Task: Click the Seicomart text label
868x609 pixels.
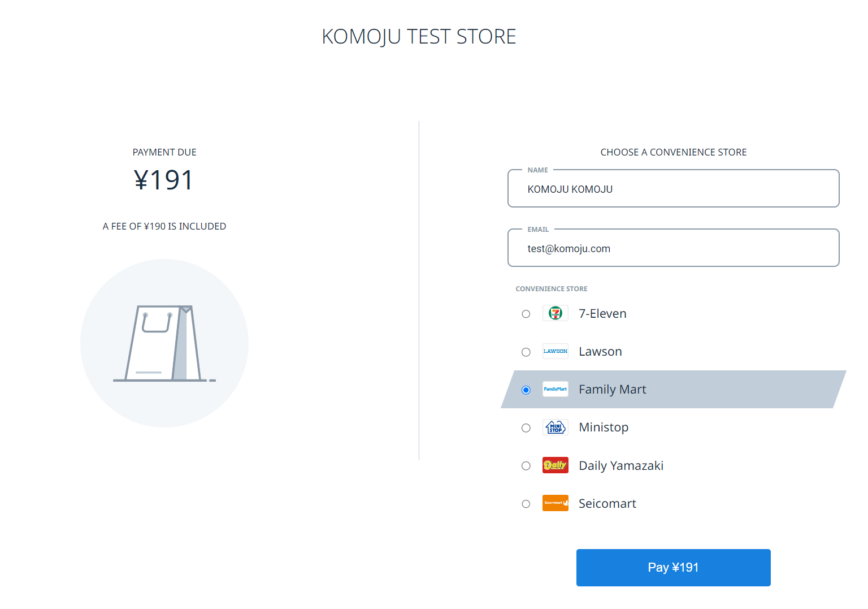Action: pyautogui.click(x=607, y=504)
